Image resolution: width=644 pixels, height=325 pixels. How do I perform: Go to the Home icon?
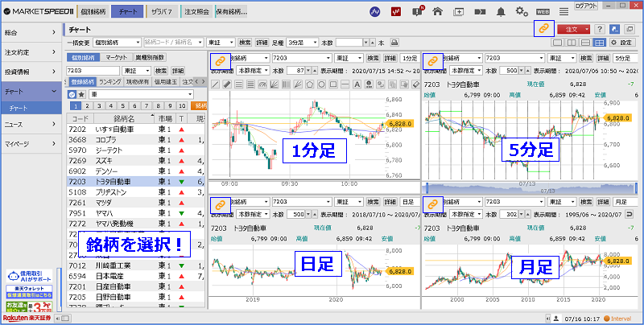pos(438,11)
